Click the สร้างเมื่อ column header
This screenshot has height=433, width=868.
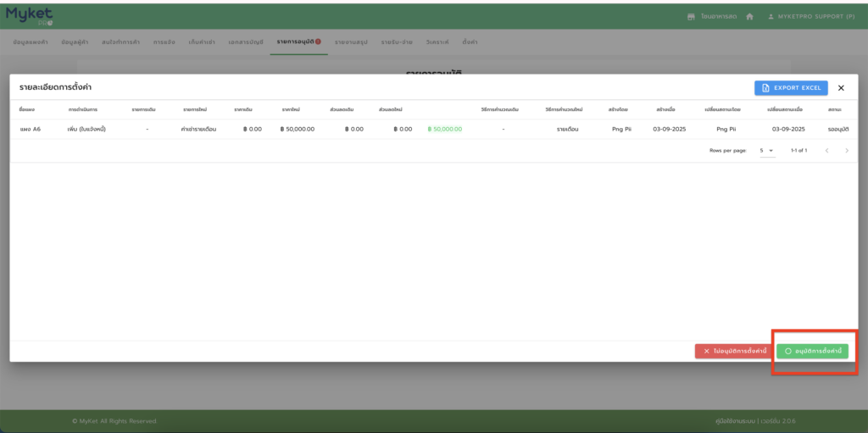tap(665, 109)
